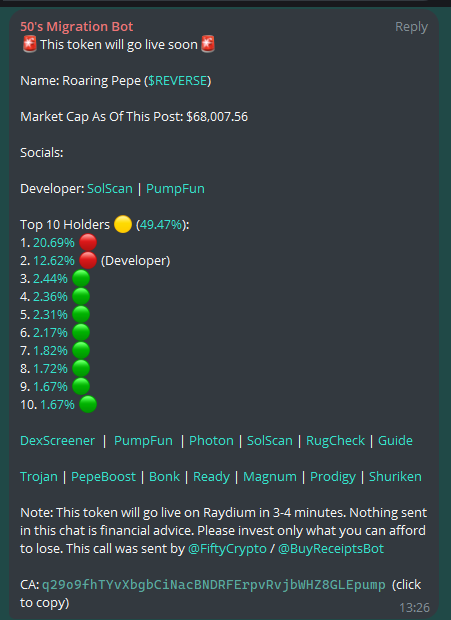Image resolution: width=451 pixels, height=620 pixels.
Task: Click the Reply button on the message
Action: pos(411,27)
